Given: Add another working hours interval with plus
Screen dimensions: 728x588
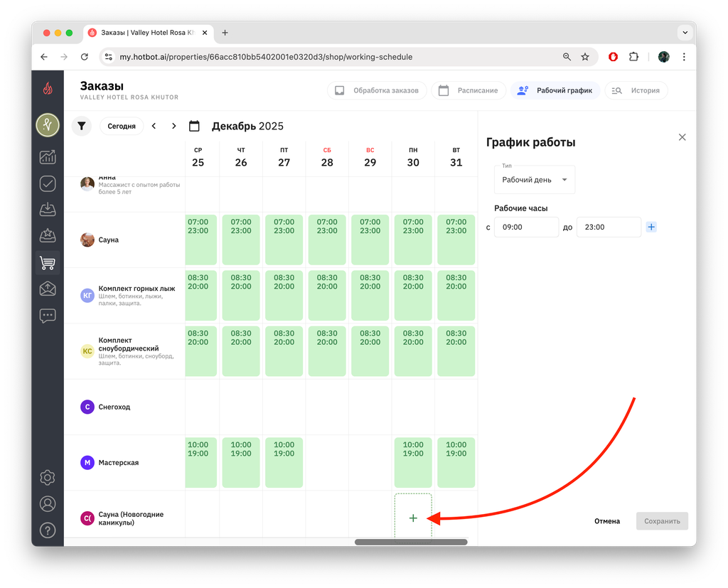Looking at the screenshot, I should [x=651, y=227].
